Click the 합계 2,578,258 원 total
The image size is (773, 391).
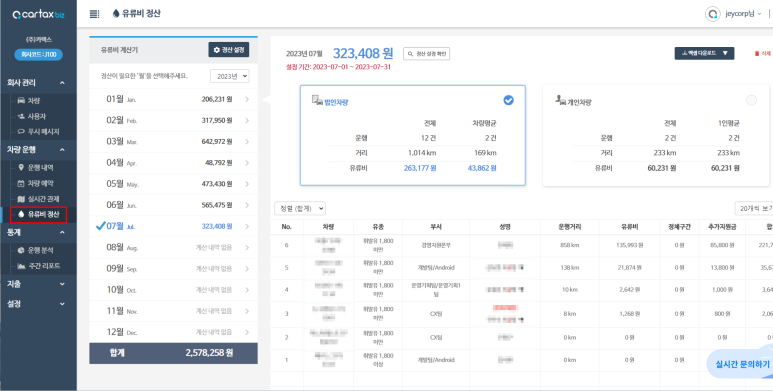pyautogui.click(x=174, y=353)
